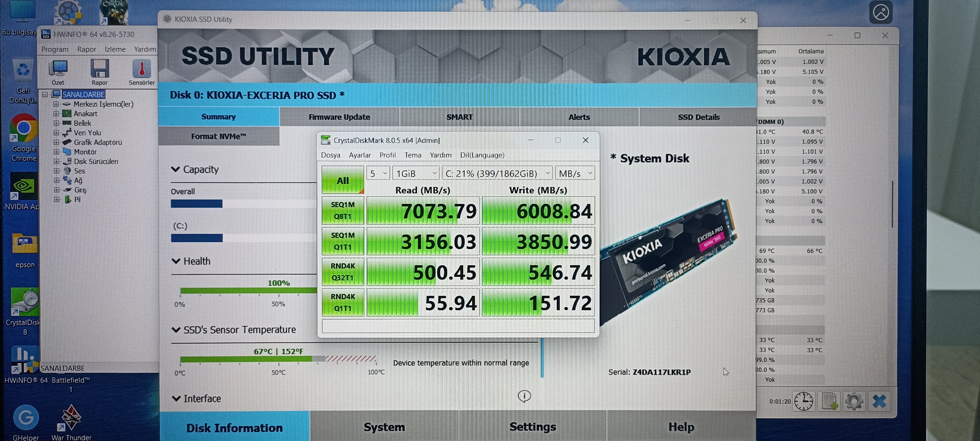This screenshot has width=980, height=441.
Task: Switch to the Alerts tab
Action: [x=579, y=117]
